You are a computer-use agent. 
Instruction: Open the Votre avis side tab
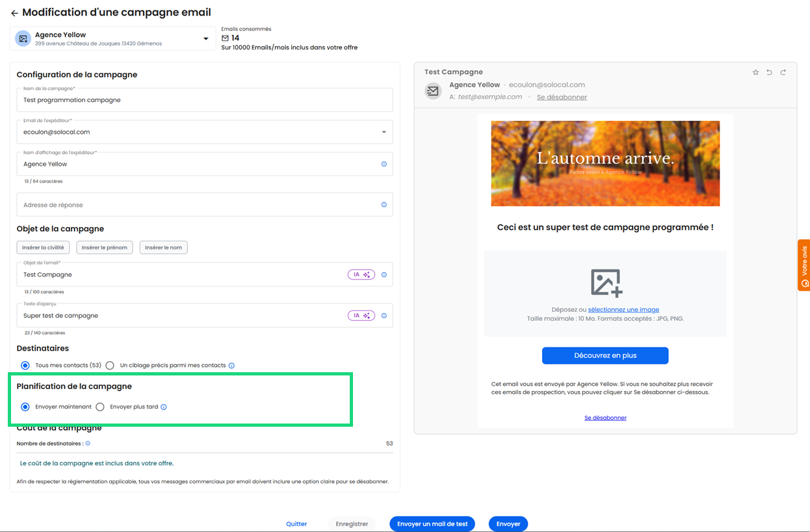[x=804, y=265]
